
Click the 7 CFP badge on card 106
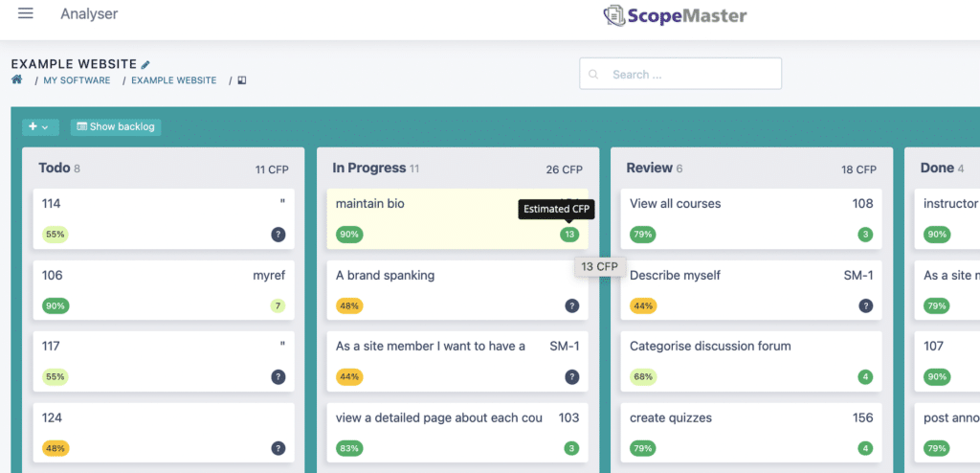[x=278, y=306]
